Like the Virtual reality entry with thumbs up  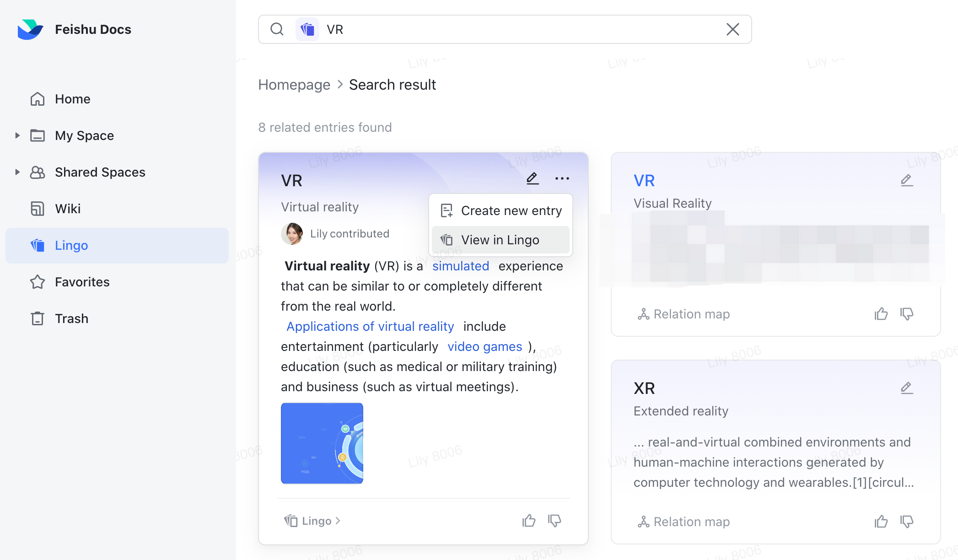[529, 521]
